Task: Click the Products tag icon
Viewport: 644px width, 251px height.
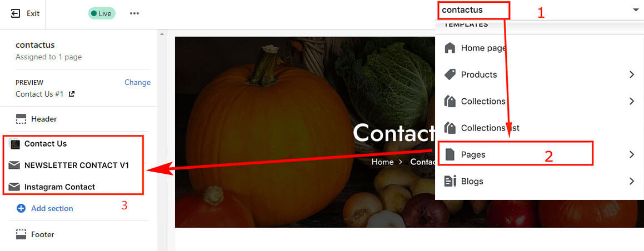Action: click(450, 74)
